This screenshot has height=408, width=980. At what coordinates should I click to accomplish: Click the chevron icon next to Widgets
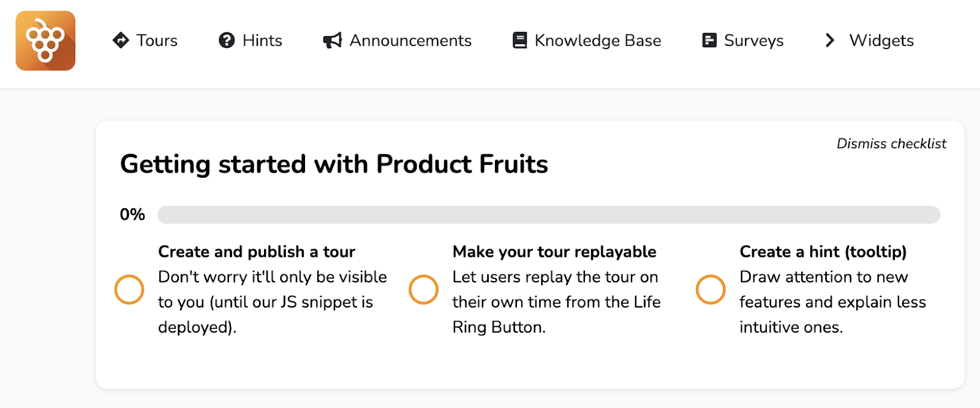pyautogui.click(x=829, y=40)
